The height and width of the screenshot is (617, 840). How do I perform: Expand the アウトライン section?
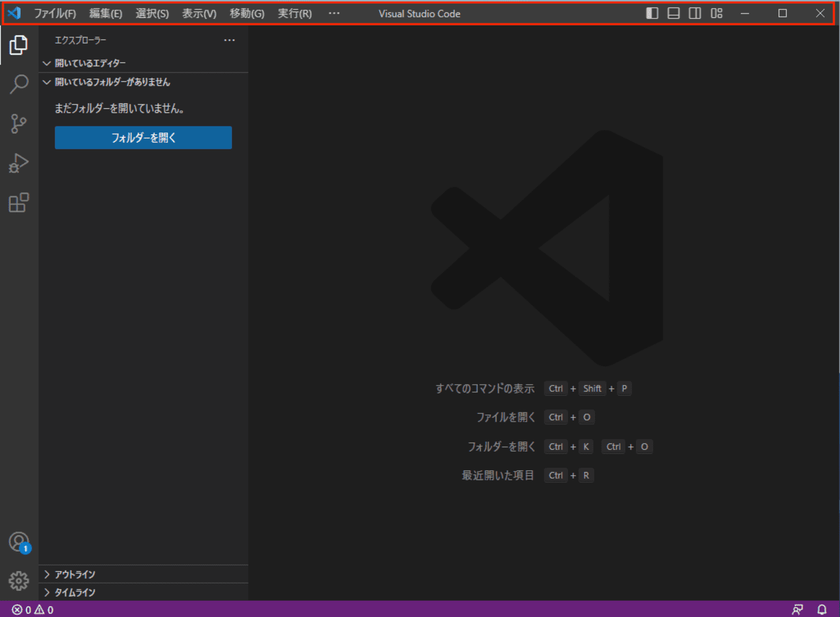pos(144,574)
